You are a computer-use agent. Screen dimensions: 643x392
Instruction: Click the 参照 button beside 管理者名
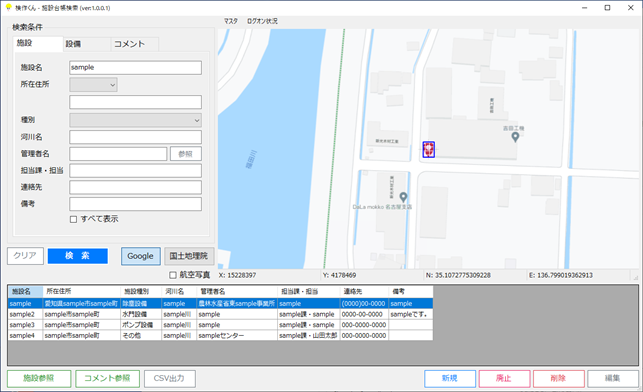pyautogui.click(x=186, y=154)
